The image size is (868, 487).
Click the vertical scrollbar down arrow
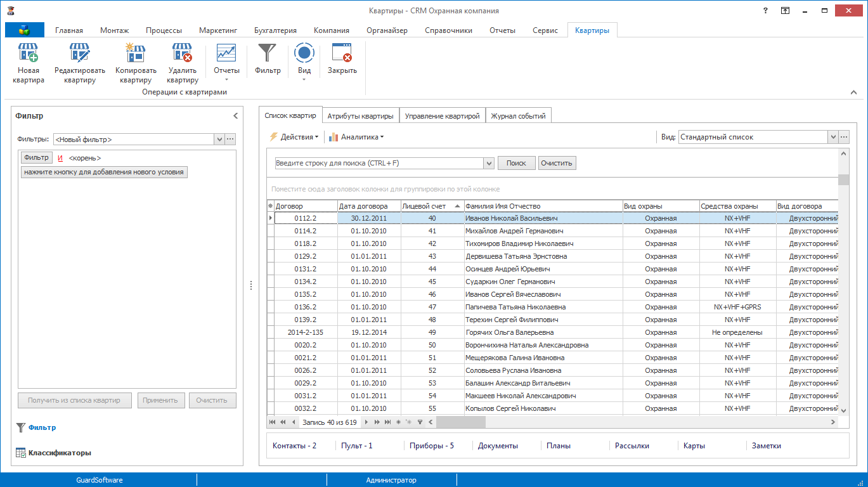point(843,410)
